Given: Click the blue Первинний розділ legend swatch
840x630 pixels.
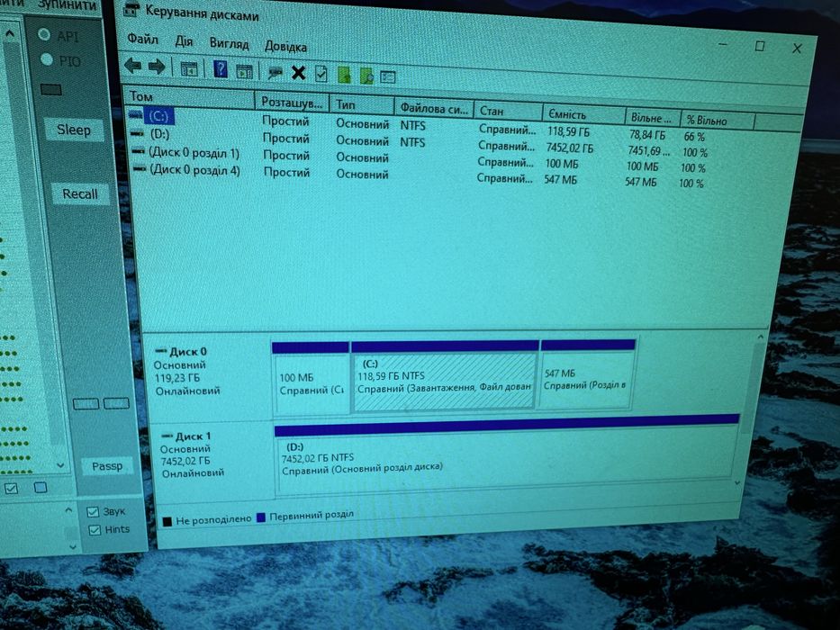Looking at the screenshot, I should point(261,517).
